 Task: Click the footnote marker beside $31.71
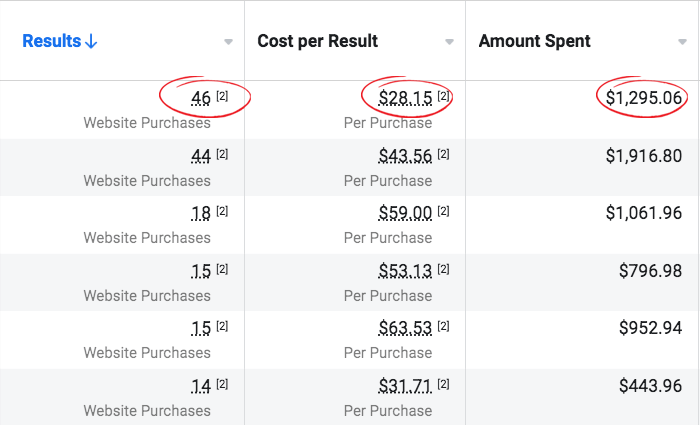click(x=444, y=384)
